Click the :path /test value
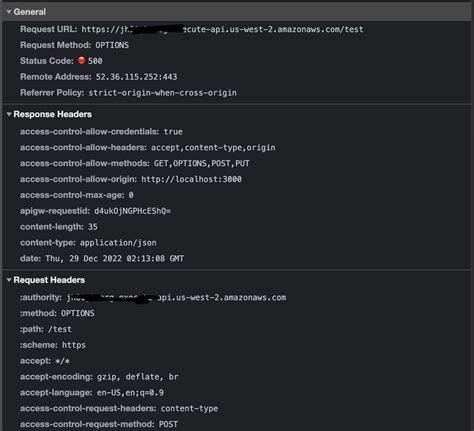The width and height of the screenshot is (474, 431). point(60,329)
